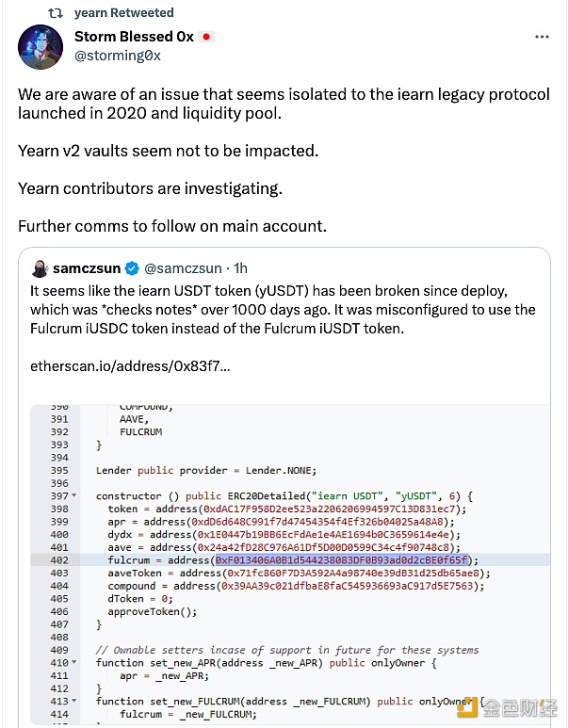Click samczsun display name in quote
The width and height of the screenshot is (568, 728).
89,268
